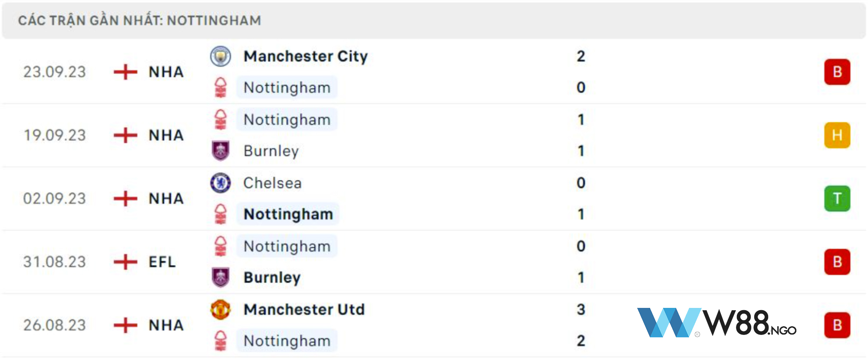This screenshot has width=868, height=361.
Task: Open the Chelsea team name link
Action: [x=272, y=183]
